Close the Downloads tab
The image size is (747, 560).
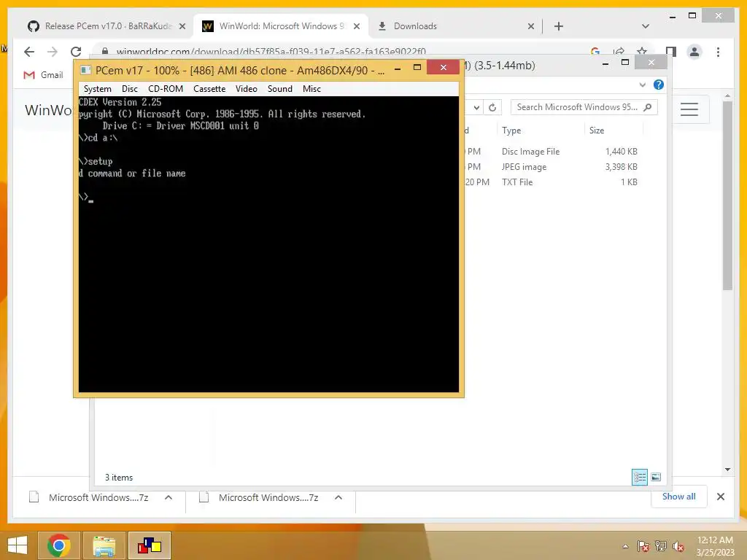(531, 27)
